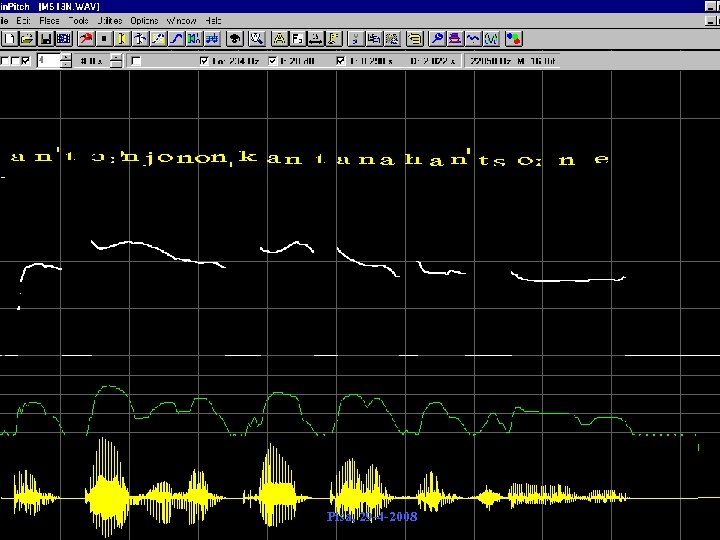Click the blue wave line icon
720x540 pixels.
(473, 39)
